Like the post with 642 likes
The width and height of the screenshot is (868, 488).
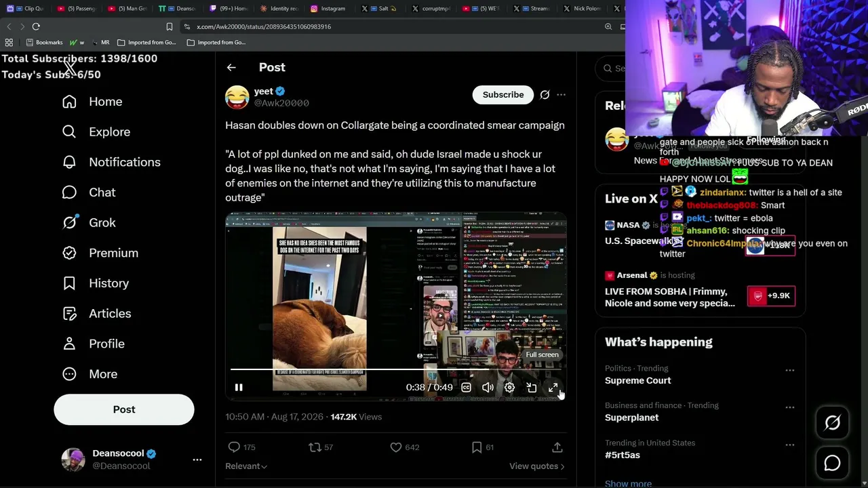point(404,447)
